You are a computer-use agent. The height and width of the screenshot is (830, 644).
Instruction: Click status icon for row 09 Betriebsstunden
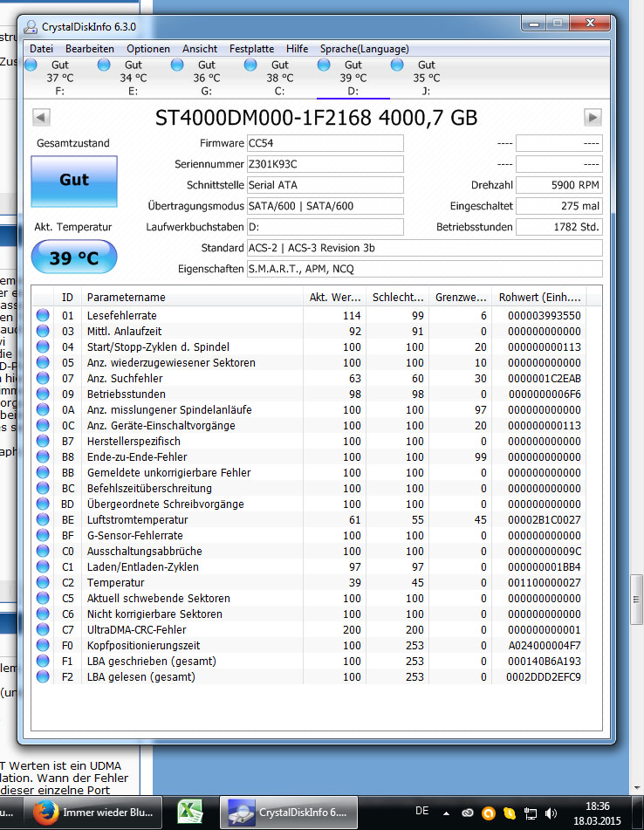[x=43, y=394]
